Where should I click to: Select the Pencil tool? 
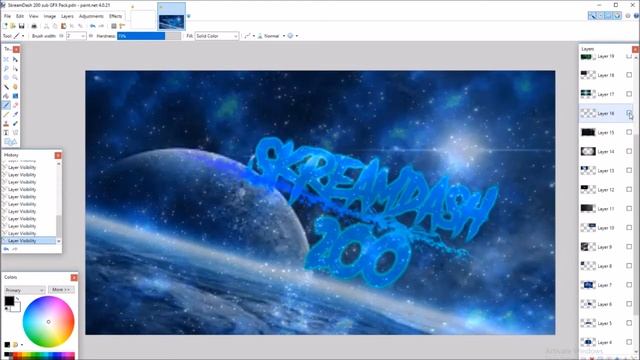pyautogui.click(x=6, y=114)
